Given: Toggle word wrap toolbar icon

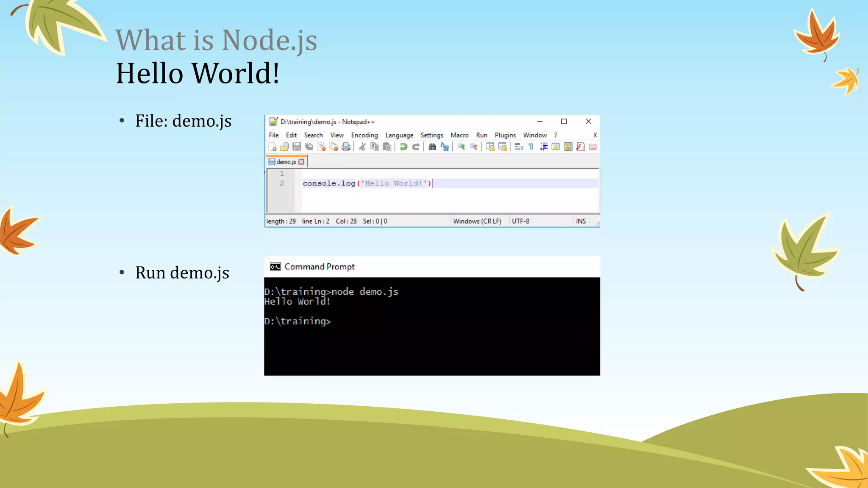Looking at the screenshot, I should click(x=519, y=147).
